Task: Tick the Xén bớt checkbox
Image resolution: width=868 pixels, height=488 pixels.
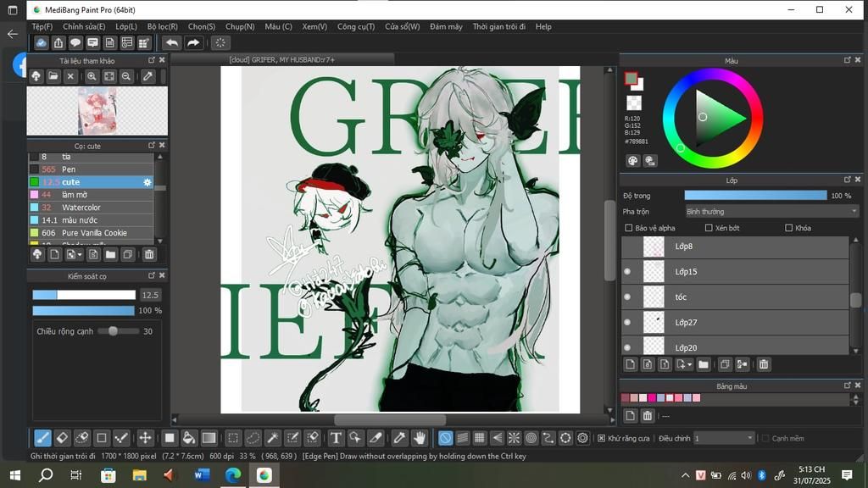Action: 709,228
